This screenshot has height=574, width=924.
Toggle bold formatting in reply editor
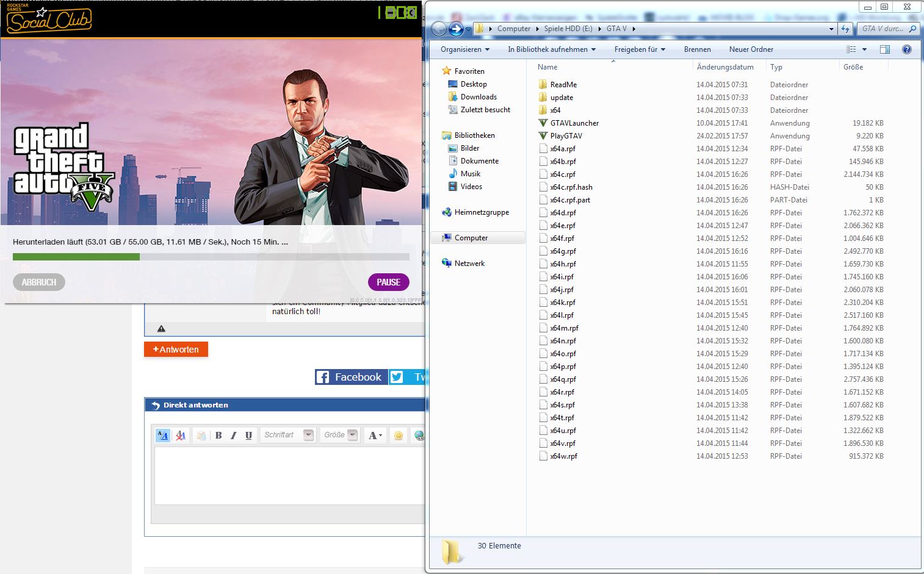click(x=218, y=436)
